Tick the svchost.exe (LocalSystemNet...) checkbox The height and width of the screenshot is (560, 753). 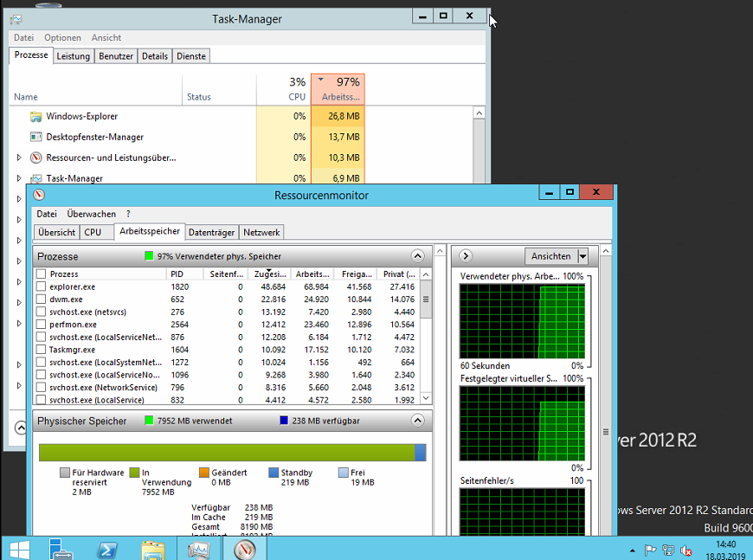coord(42,362)
